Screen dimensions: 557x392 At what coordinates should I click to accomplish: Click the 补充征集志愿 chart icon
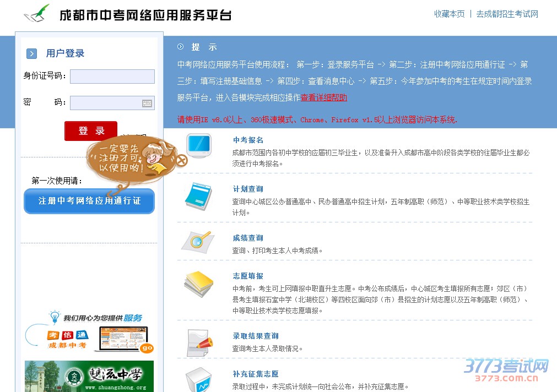[199, 380]
